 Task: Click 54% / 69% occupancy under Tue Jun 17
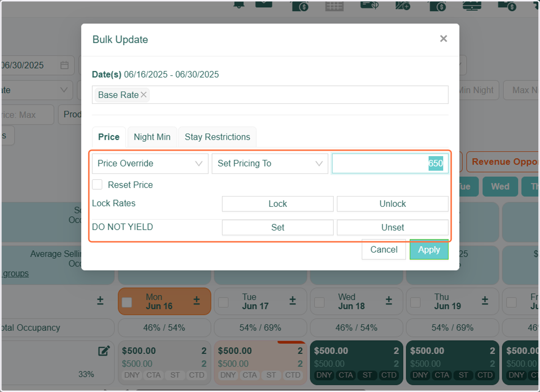tap(260, 328)
